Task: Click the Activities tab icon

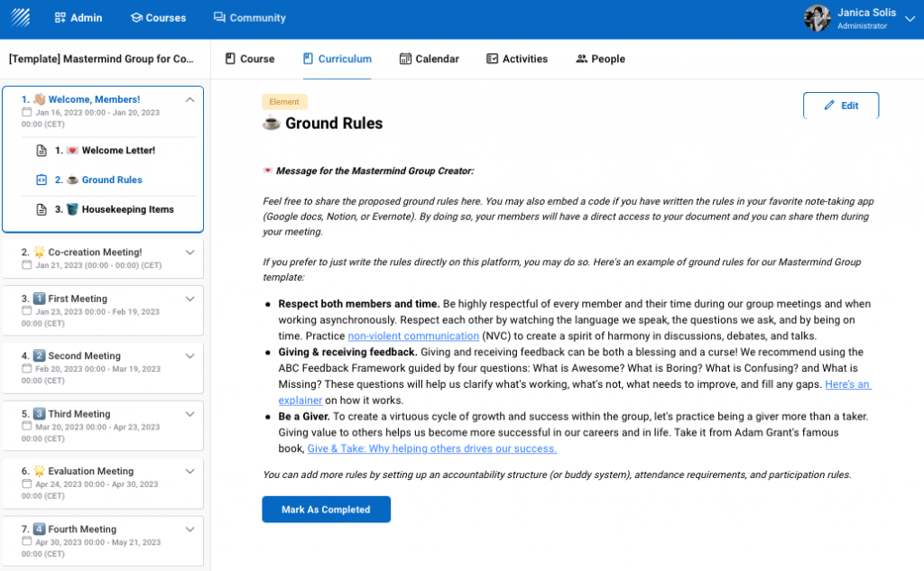Action: 493,59
